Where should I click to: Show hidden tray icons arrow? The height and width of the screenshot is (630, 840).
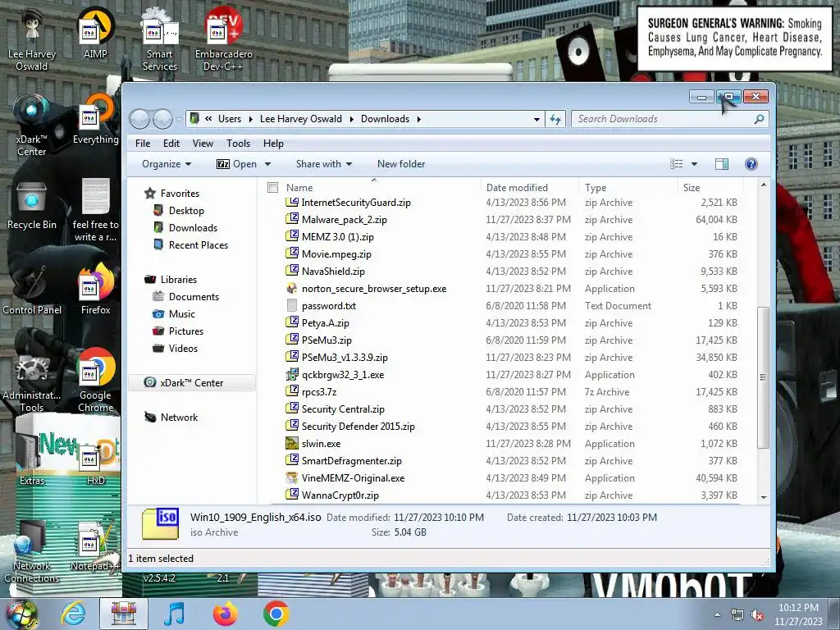[x=717, y=615]
